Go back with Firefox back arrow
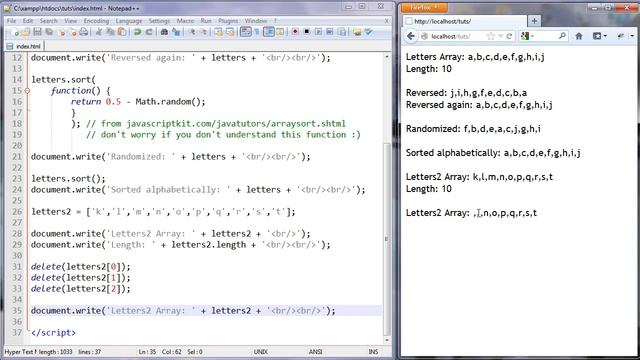The width and height of the screenshot is (640, 360). point(411,36)
